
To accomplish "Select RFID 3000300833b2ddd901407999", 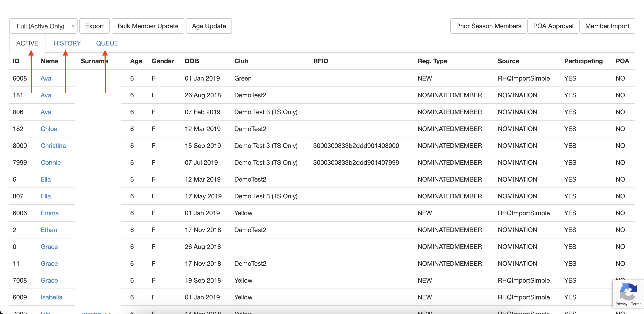I will click(x=356, y=162).
